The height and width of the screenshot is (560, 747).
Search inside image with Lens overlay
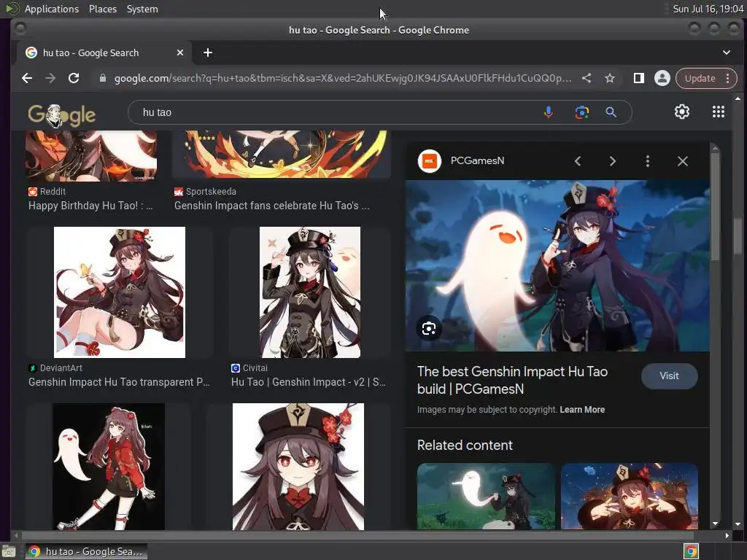429,329
